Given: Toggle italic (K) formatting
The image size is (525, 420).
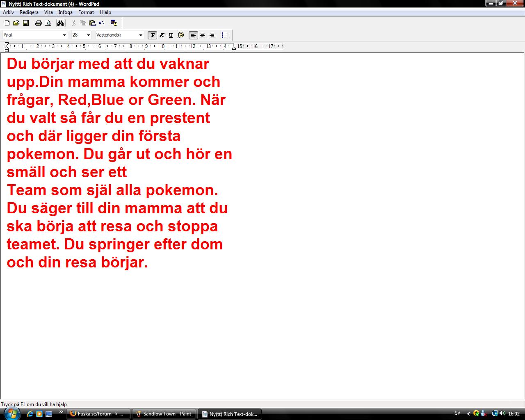Looking at the screenshot, I should click(162, 35).
